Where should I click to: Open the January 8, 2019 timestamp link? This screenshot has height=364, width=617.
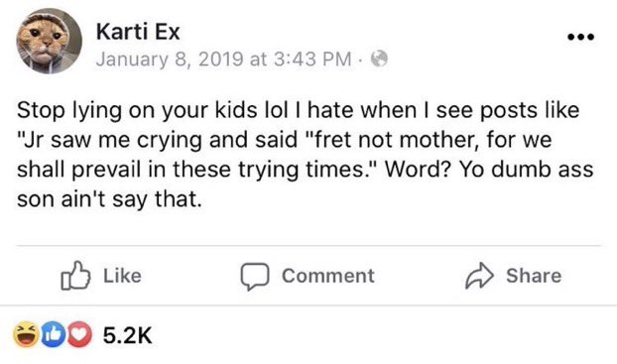[223, 60]
